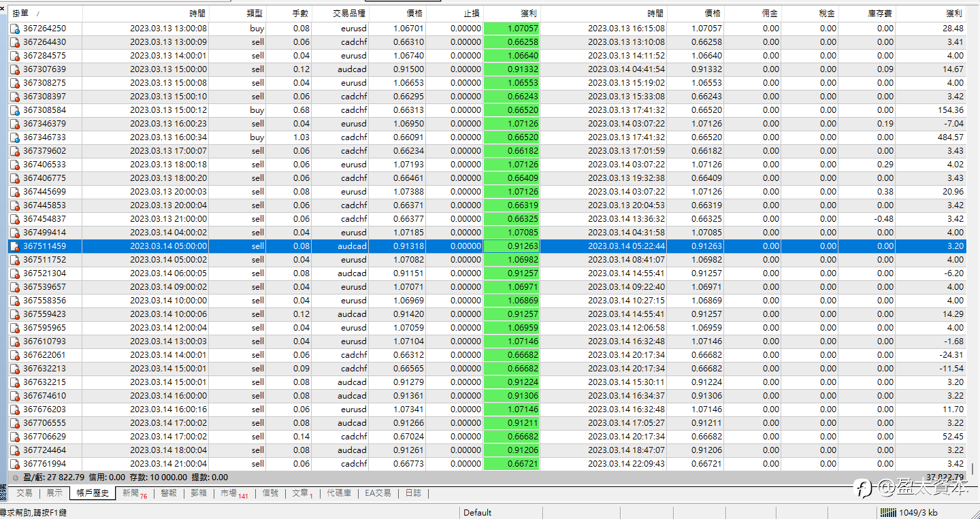Switch to the 代碼庫 tab
The height and width of the screenshot is (519, 980).
(x=339, y=493)
